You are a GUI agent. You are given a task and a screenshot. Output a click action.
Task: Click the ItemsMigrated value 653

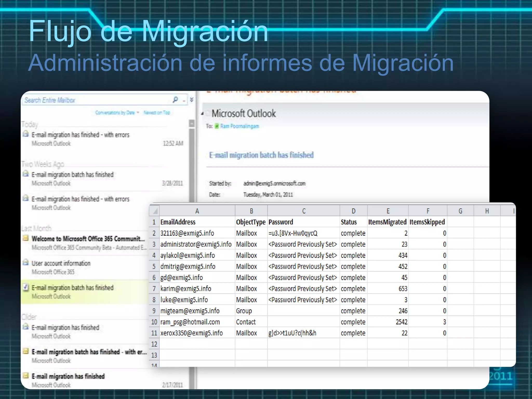(388, 289)
